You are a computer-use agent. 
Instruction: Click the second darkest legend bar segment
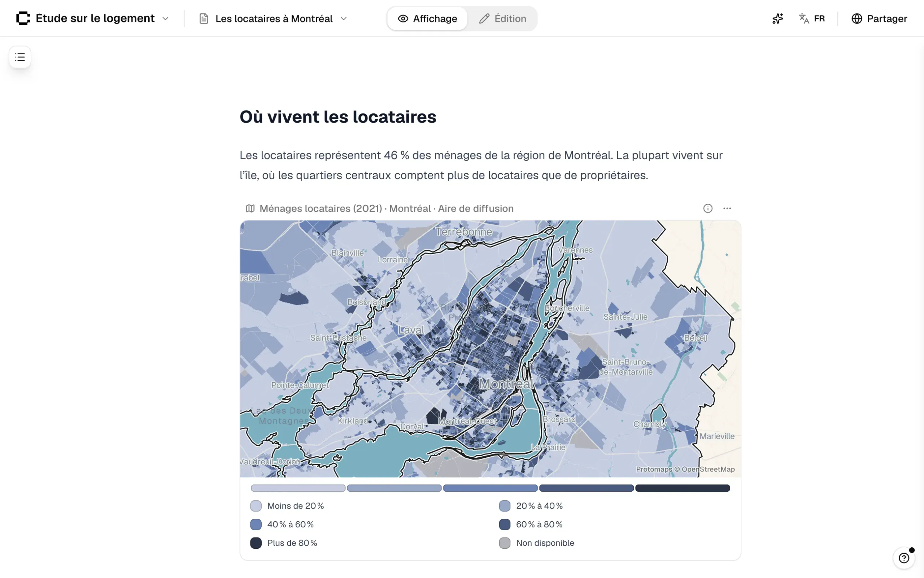586,488
